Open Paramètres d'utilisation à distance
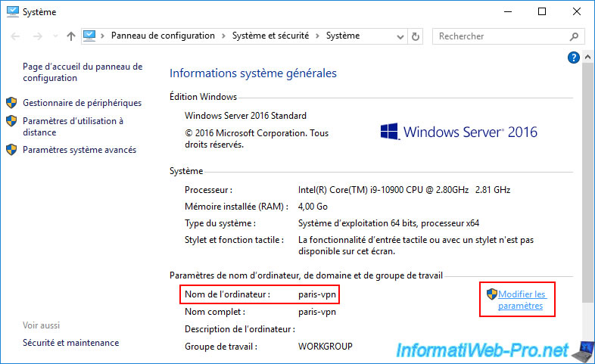 pos(73,126)
